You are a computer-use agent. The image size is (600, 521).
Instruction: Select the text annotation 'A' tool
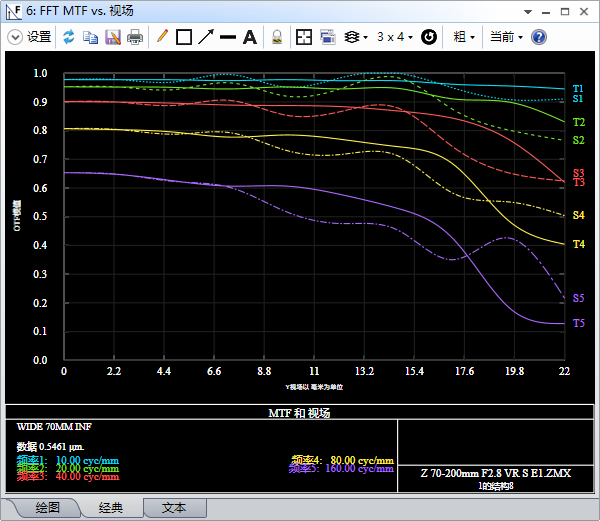(250, 37)
